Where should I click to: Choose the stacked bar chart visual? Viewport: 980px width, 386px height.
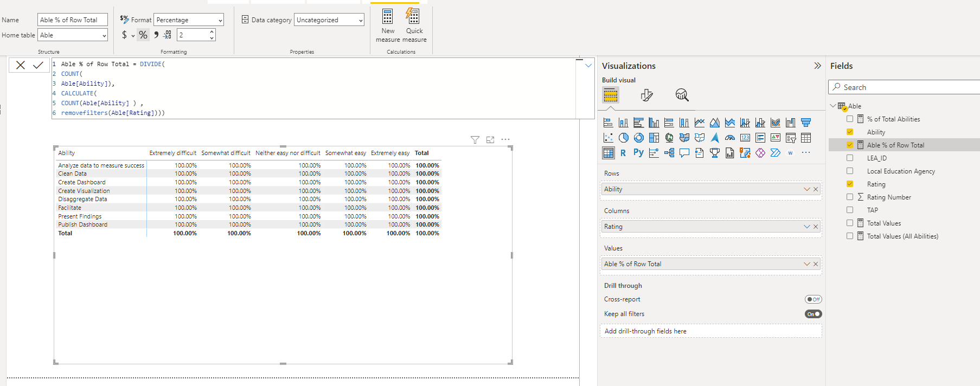(608, 123)
